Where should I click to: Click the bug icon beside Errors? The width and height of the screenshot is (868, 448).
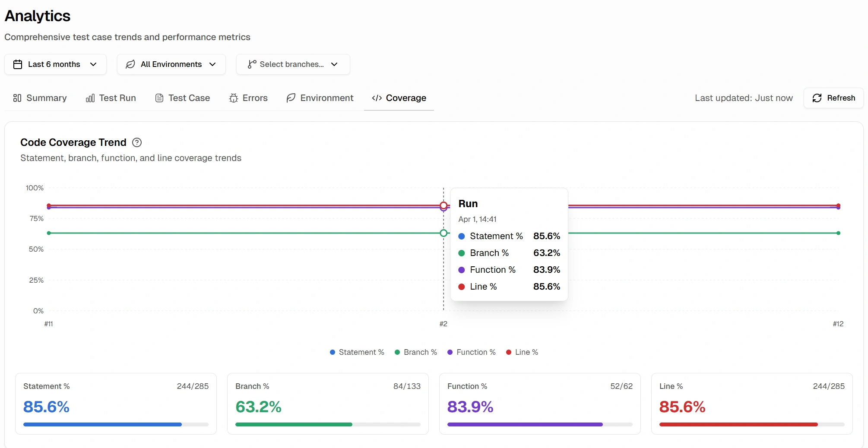pyautogui.click(x=234, y=98)
